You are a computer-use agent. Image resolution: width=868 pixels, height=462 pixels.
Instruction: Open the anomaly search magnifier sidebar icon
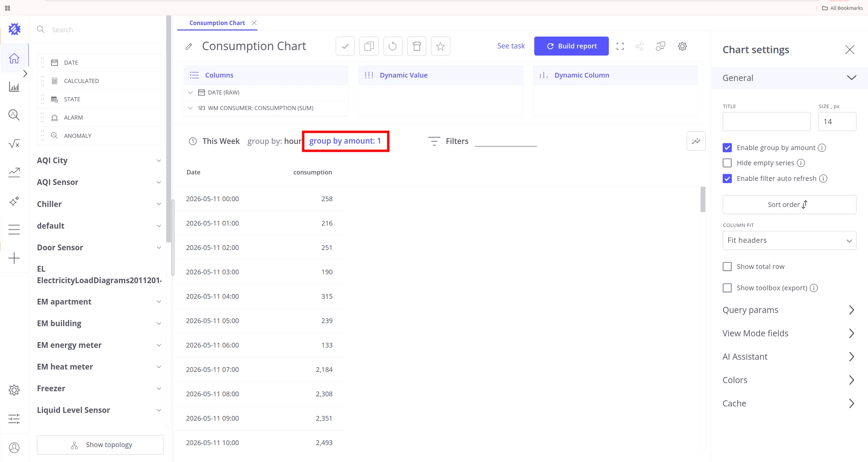click(x=14, y=115)
